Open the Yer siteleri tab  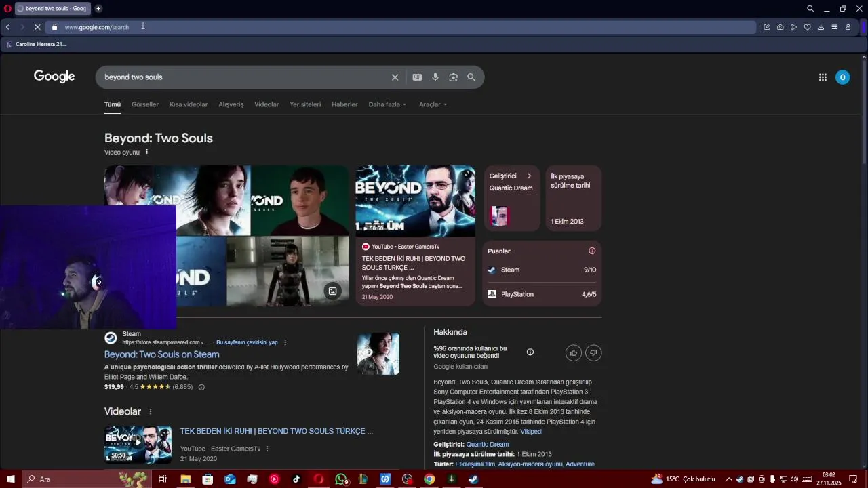coord(305,104)
